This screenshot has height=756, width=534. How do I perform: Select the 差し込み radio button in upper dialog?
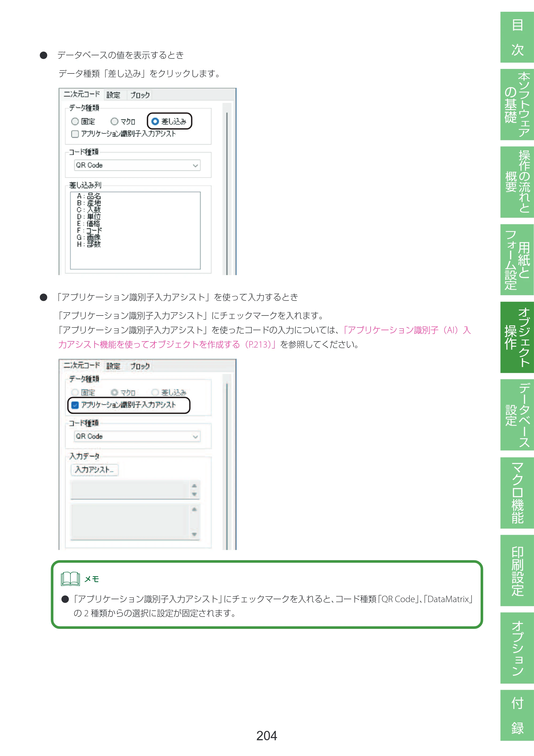(155, 121)
